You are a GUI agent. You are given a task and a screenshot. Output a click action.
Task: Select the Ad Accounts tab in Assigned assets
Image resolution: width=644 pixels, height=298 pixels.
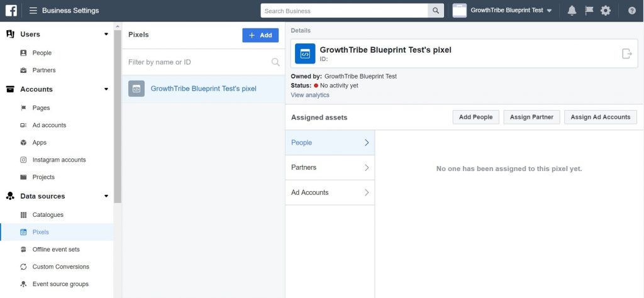(x=330, y=192)
